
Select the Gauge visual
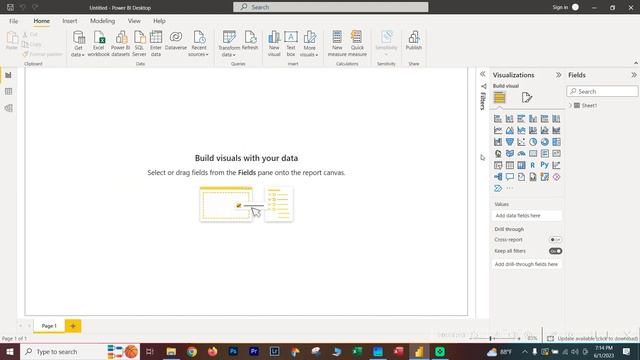[x=521, y=153]
